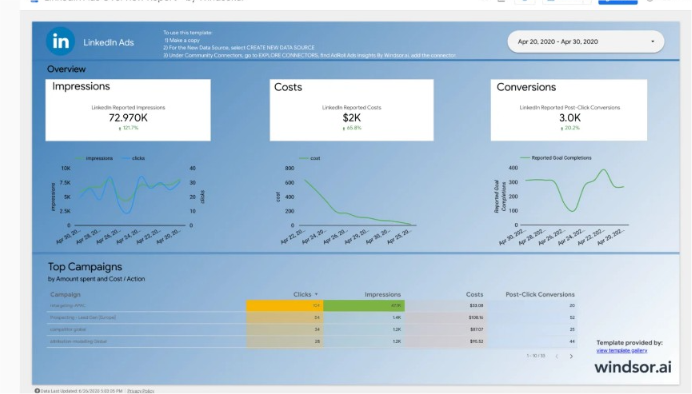Image resolution: width=692 pixels, height=394 pixels.
Task: Click the $108.16 cost cell
Action: 446,317
